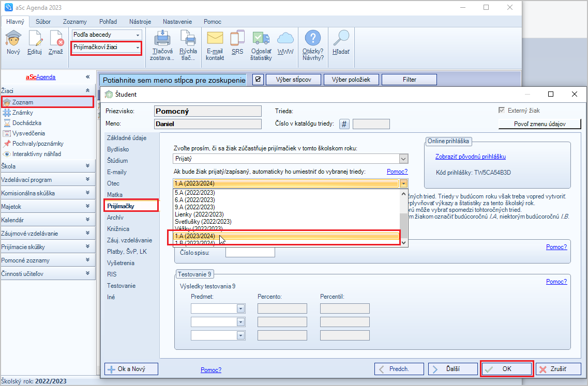Switch to the Základné údaje tab
Viewport: 588px width, 386px height.
(x=127, y=138)
